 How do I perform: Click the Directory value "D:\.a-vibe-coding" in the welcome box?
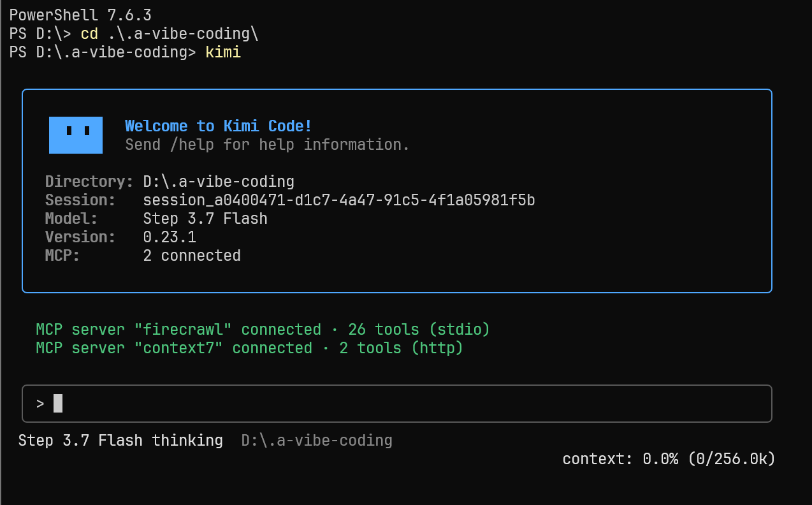(219, 182)
